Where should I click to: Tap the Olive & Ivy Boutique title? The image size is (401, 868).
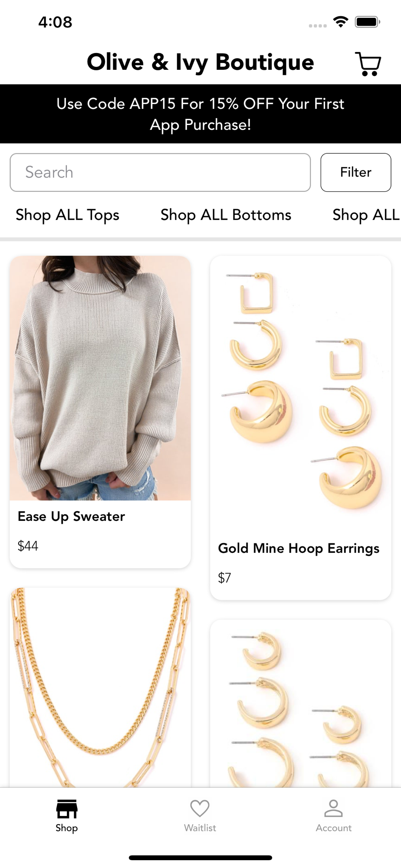200,62
